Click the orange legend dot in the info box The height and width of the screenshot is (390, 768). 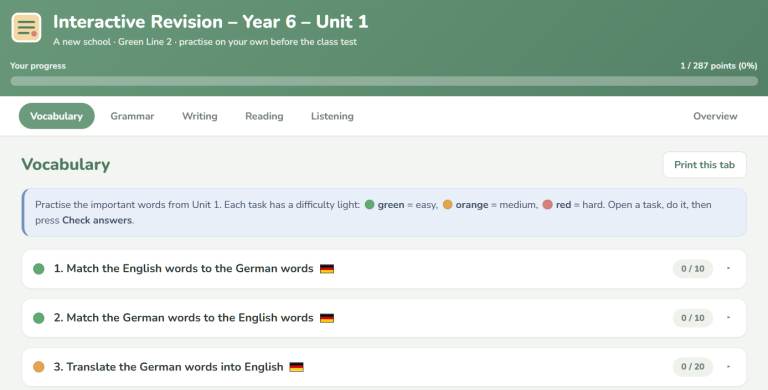[x=448, y=204]
